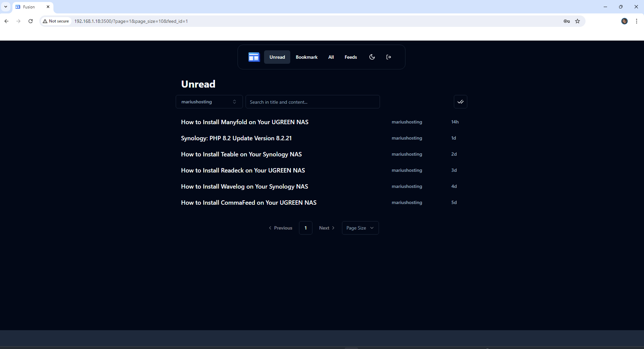Image resolution: width=644 pixels, height=349 pixels.
Task: Open the Feeds tab
Action: [351, 57]
